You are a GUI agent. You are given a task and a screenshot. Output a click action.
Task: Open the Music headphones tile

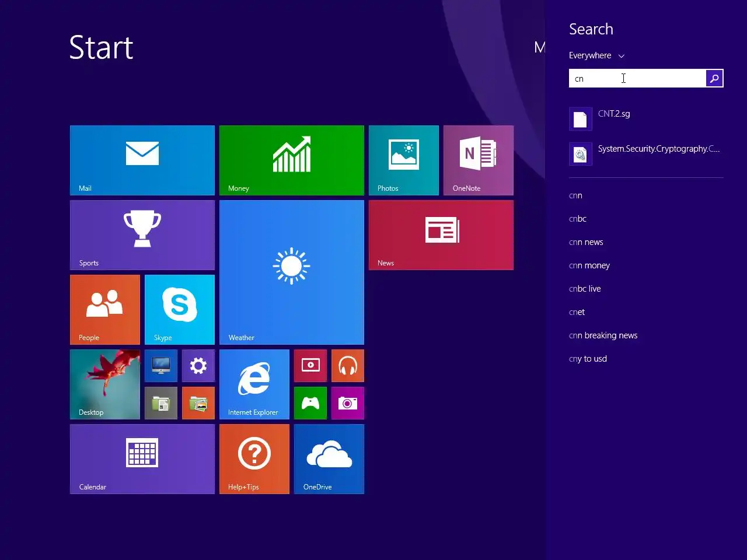click(348, 366)
